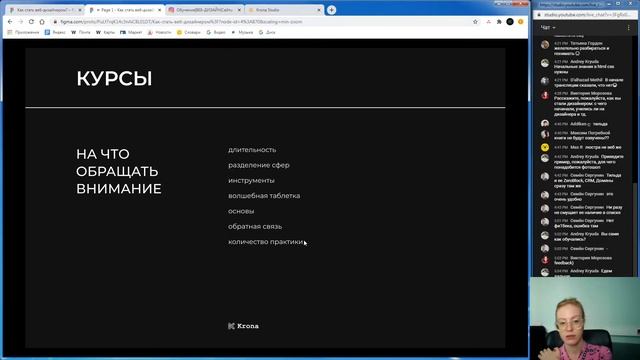The height and width of the screenshot is (360, 640).
Task: Click the message 'Вы сами как обучались?'
Action: (587, 236)
